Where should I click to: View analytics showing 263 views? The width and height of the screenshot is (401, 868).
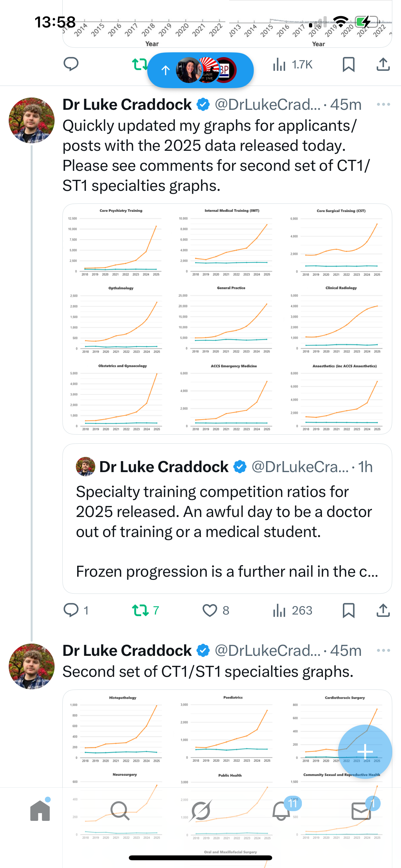(293, 610)
